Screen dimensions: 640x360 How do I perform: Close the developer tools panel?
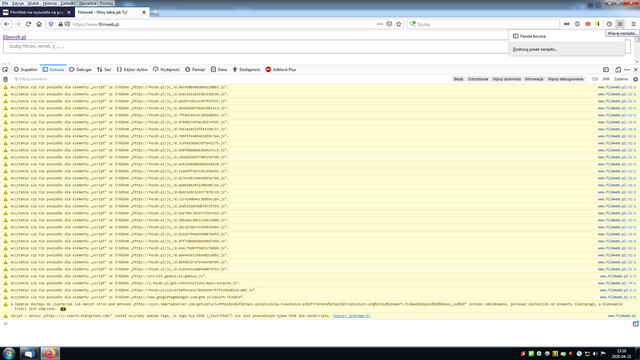(x=636, y=70)
